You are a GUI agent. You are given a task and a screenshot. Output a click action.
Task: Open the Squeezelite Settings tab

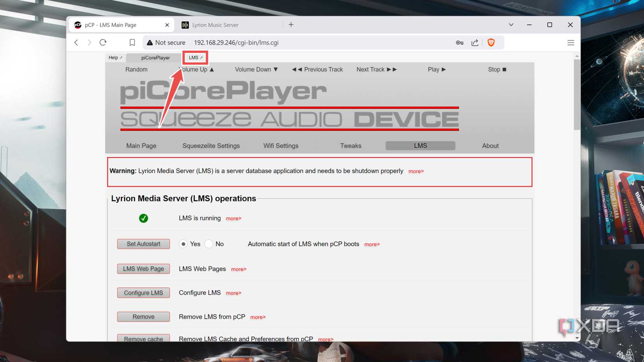tap(211, 145)
